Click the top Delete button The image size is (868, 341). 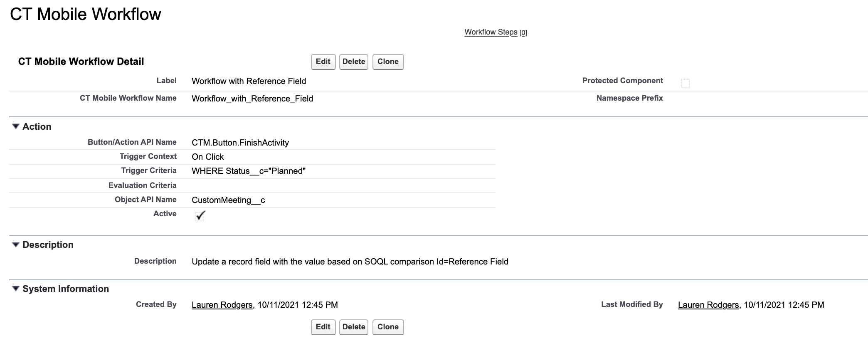(353, 62)
